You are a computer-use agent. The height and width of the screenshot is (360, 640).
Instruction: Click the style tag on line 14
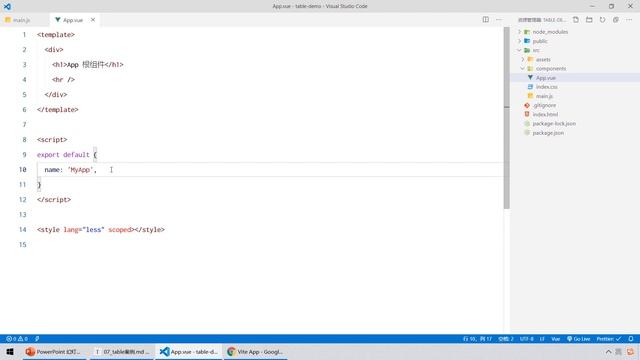tap(101, 230)
